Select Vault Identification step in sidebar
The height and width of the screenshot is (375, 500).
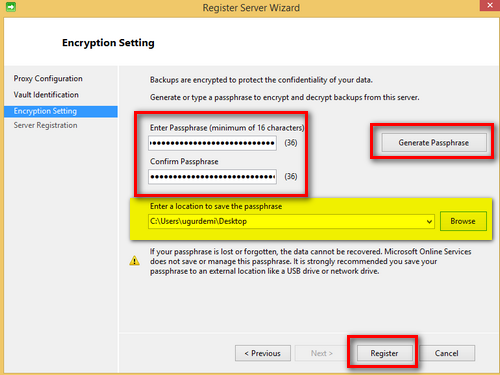(x=46, y=95)
